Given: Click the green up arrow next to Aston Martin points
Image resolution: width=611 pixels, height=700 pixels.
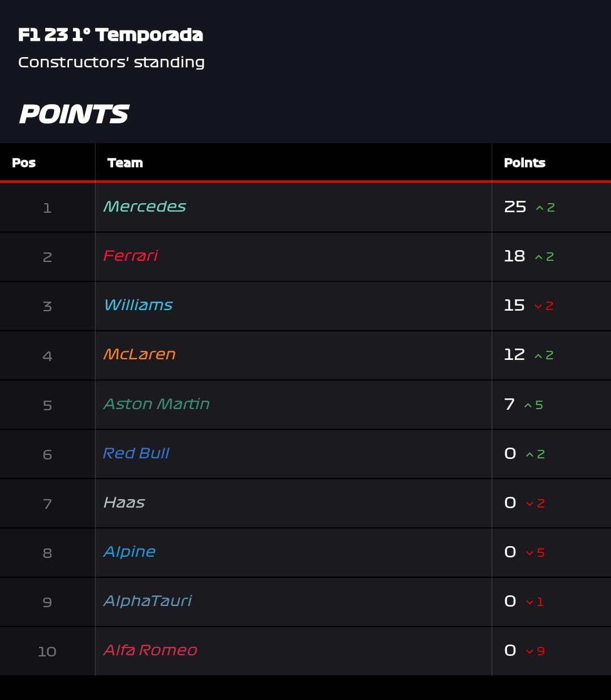Looking at the screenshot, I should (x=528, y=405).
